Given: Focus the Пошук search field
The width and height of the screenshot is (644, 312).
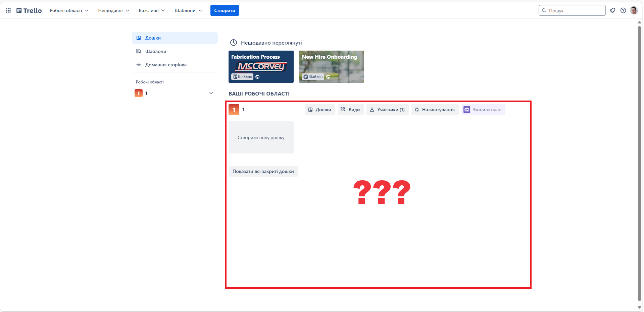Looking at the screenshot, I should pos(572,10).
